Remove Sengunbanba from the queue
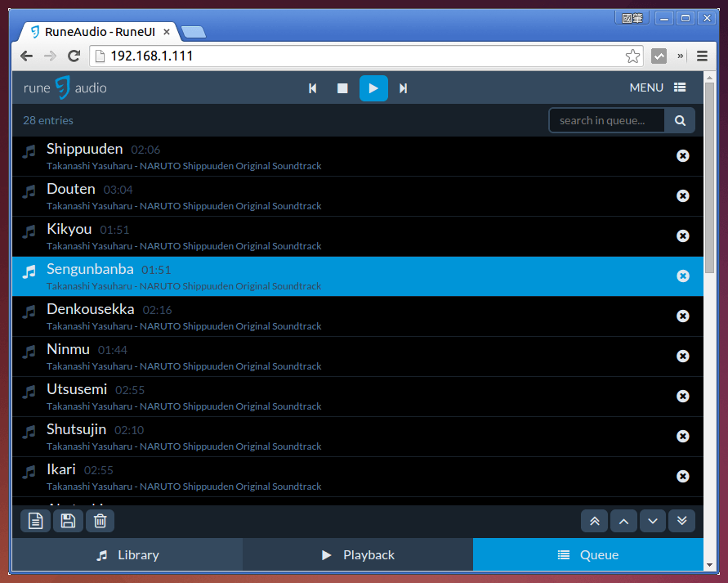The image size is (728, 583). point(683,276)
